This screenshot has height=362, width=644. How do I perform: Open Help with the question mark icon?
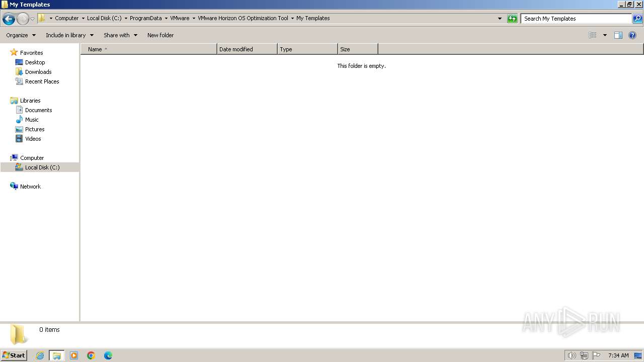[x=632, y=35]
